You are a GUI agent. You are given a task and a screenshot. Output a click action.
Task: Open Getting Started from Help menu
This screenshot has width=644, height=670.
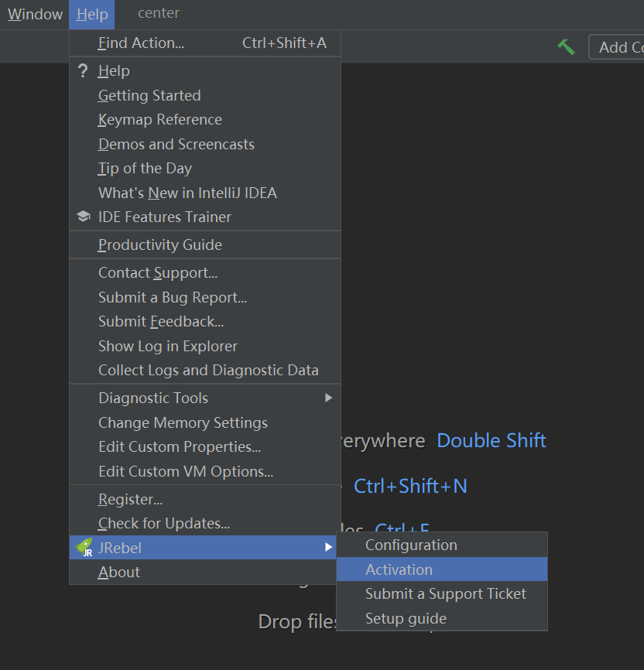pyautogui.click(x=205, y=95)
